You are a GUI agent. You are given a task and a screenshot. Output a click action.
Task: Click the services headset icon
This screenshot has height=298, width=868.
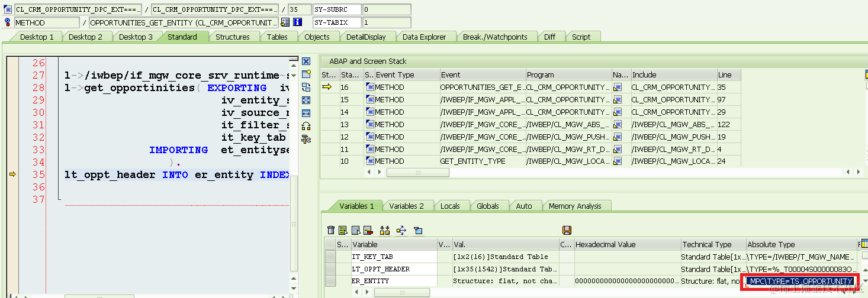pyautogui.click(x=306, y=126)
